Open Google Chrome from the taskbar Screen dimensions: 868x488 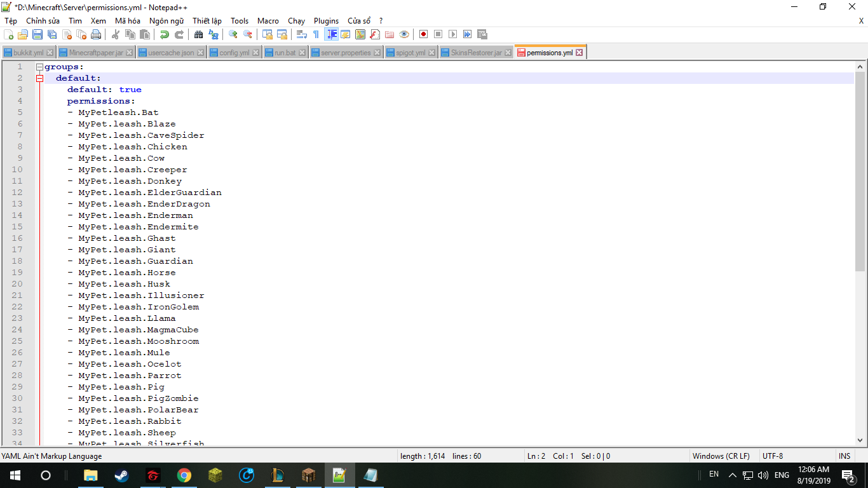coord(184,475)
